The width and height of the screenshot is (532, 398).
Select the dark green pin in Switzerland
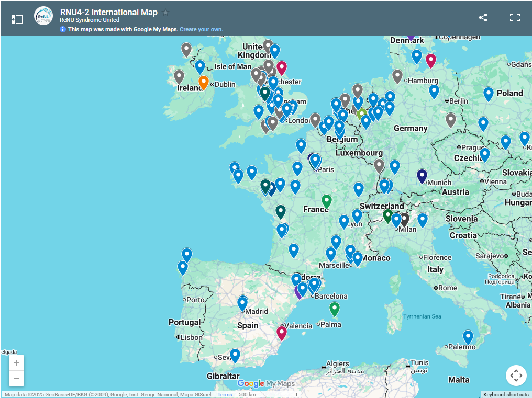click(388, 216)
